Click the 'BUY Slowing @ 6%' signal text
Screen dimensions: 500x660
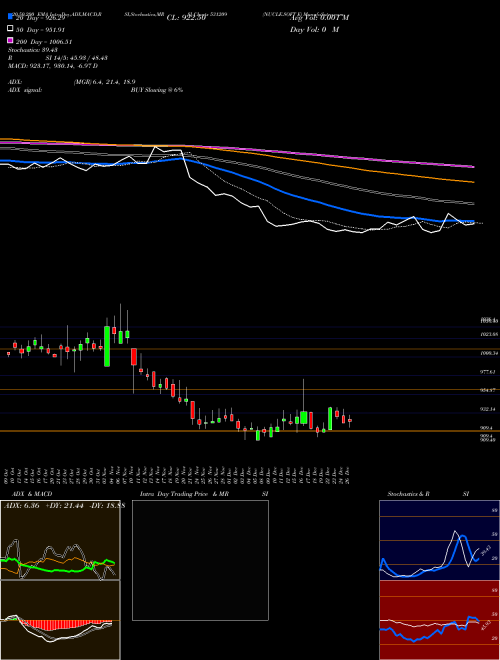(157, 90)
